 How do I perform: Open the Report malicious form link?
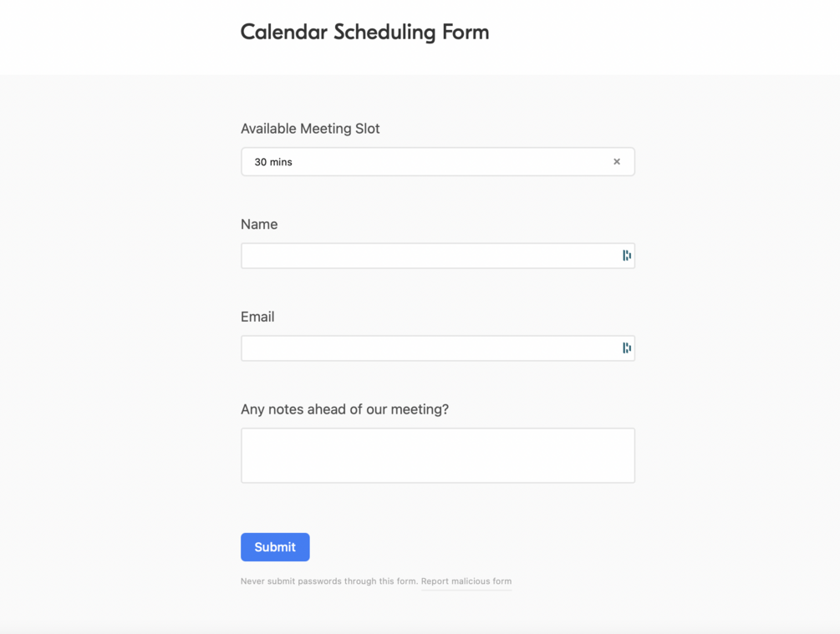[466, 581]
